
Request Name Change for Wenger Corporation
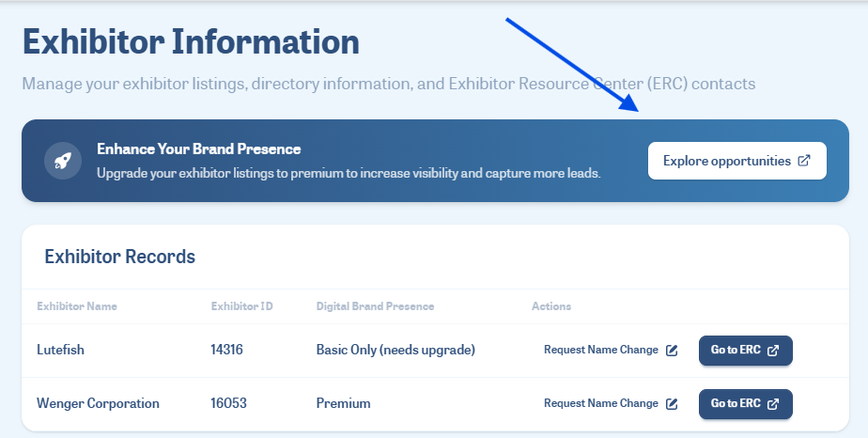pyautogui.click(x=611, y=403)
